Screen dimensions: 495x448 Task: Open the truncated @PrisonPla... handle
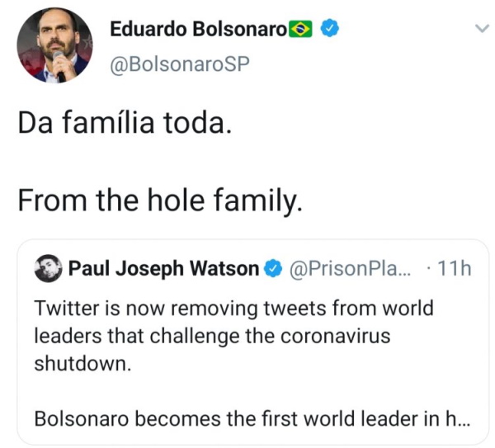[x=346, y=268]
